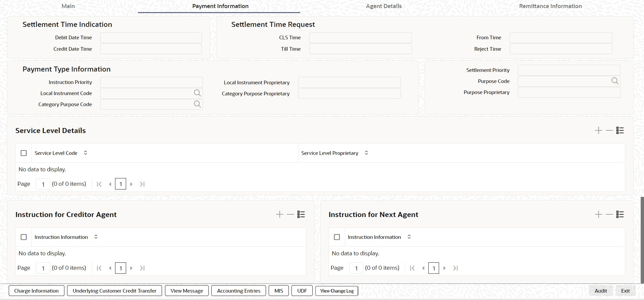Open Accounting Entries
This screenshot has width=644, height=300.
click(238, 291)
